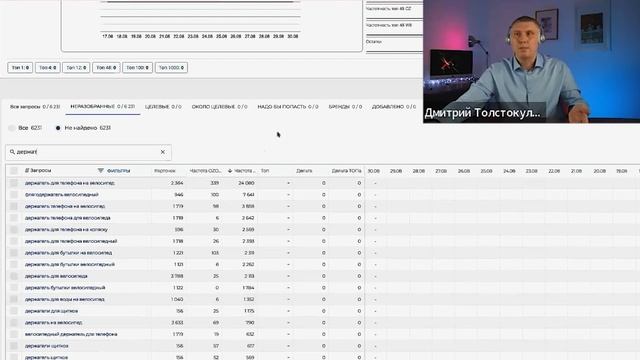Switch to the 'Неразобранные' tab

(102, 107)
